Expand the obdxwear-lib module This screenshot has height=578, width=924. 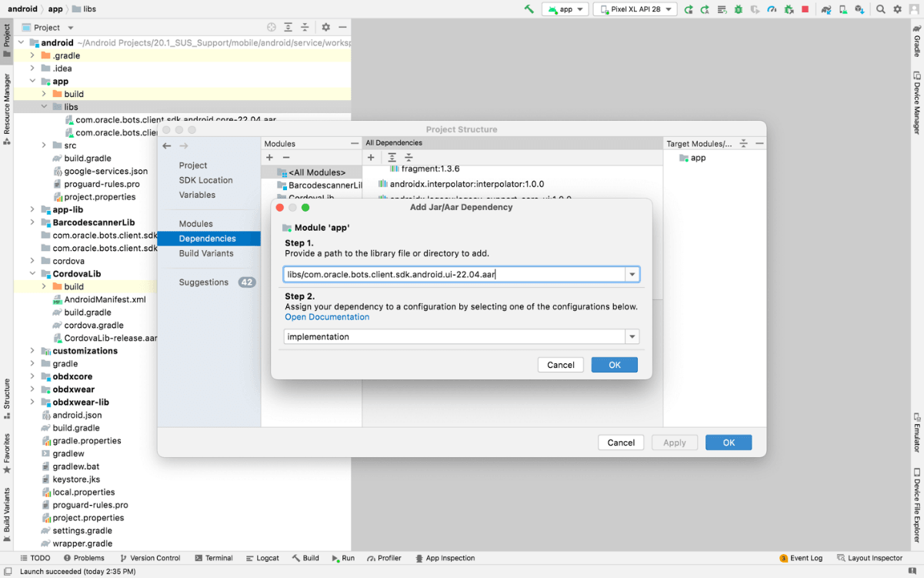(32, 403)
